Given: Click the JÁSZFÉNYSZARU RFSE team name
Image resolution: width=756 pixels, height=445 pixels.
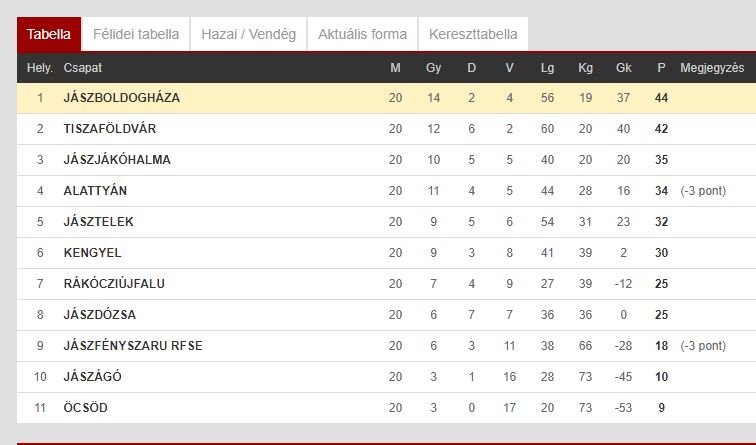Looking at the screenshot, I should [133, 346].
